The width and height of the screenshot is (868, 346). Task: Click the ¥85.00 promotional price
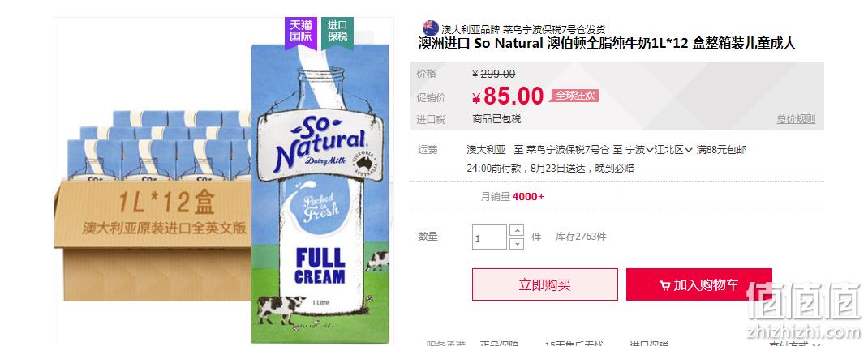click(508, 96)
